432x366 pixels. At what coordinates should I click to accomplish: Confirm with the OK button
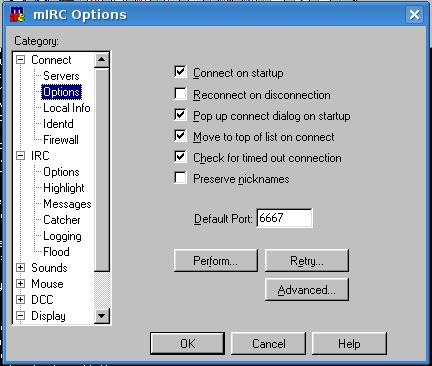[188, 343]
